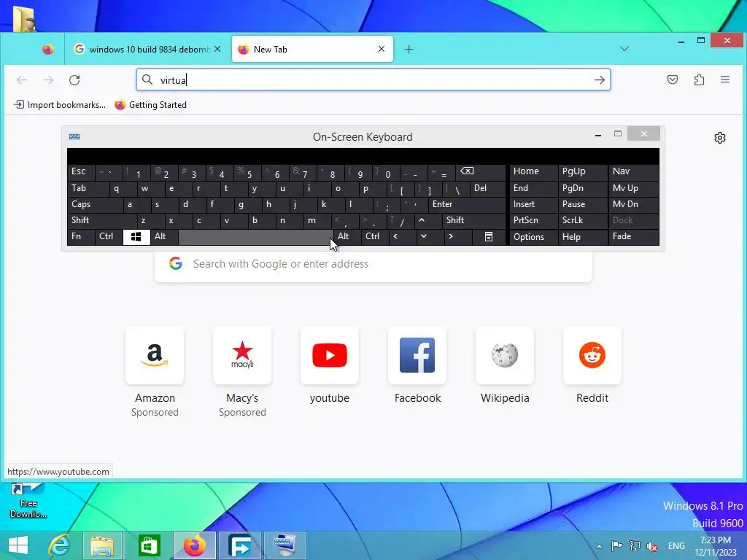Screen dimensions: 747x560
Task: Open the Firefox hamburger menu
Action: pos(724,79)
